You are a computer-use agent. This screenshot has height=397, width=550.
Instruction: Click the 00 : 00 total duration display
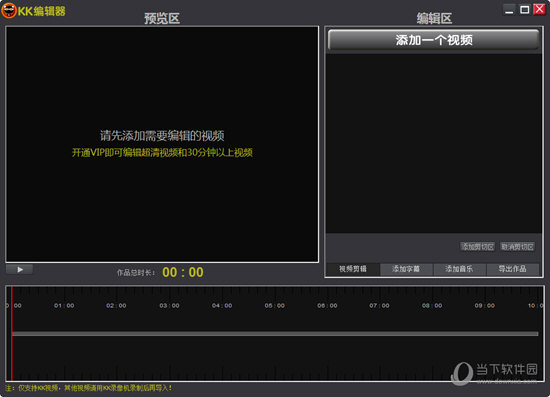click(183, 272)
